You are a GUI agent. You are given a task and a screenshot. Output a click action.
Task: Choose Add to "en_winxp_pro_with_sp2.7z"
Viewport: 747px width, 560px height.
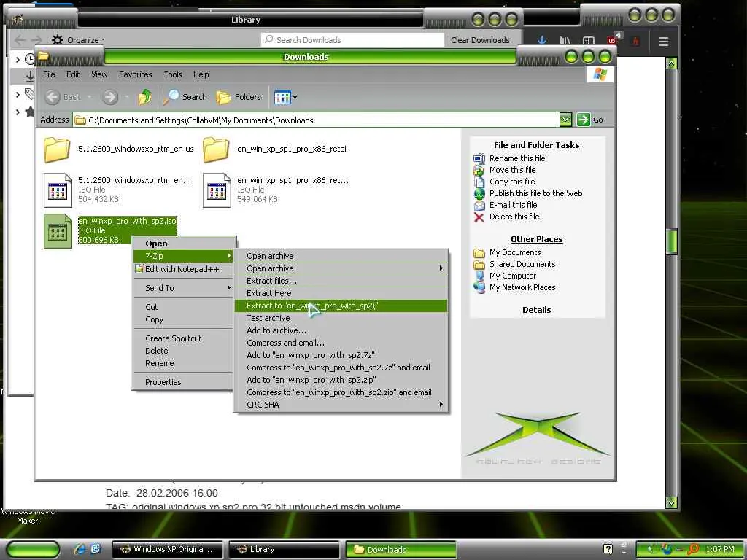point(341,355)
